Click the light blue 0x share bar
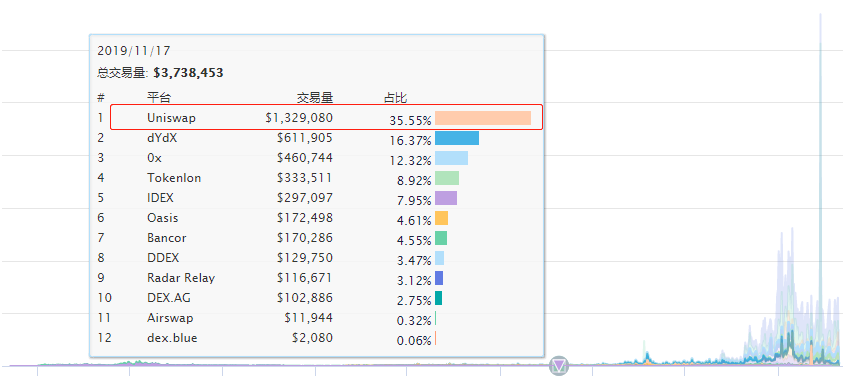The height and width of the screenshot is (377, 843). point(452,158)
